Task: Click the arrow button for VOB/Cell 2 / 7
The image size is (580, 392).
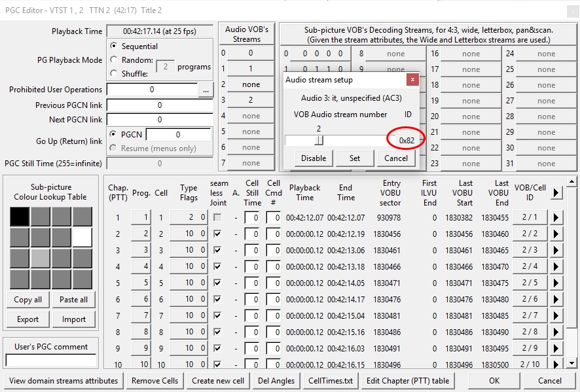Action: tap(556, 315)
